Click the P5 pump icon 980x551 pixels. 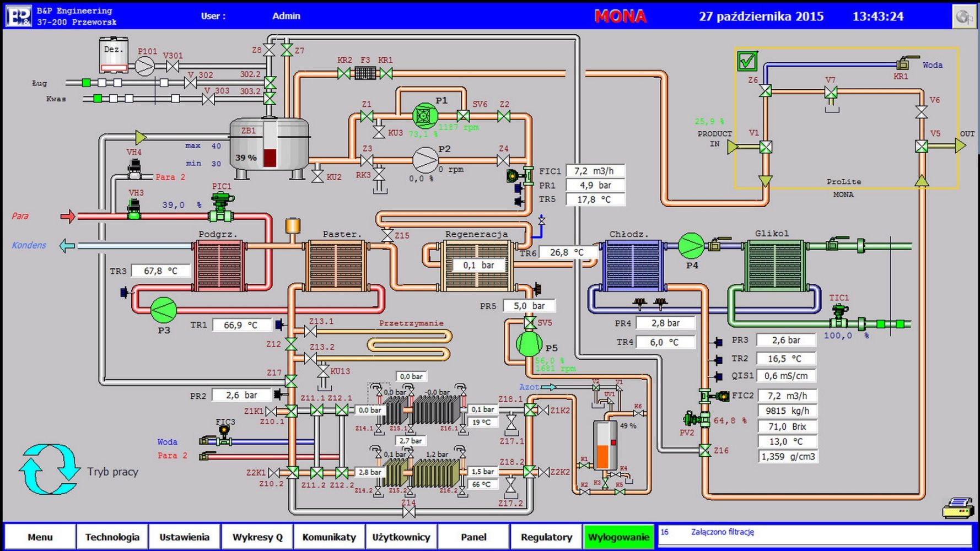(529, 344)
